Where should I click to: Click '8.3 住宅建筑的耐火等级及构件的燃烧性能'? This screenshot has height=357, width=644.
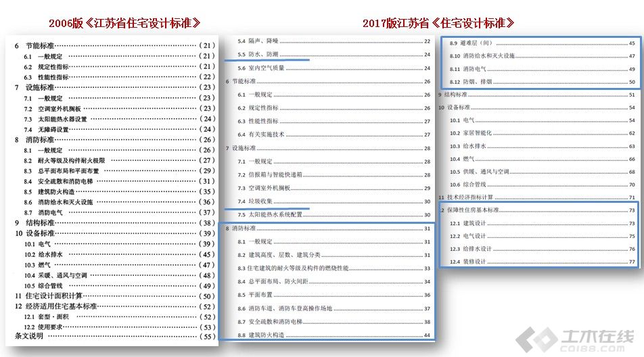click(294, 268)
